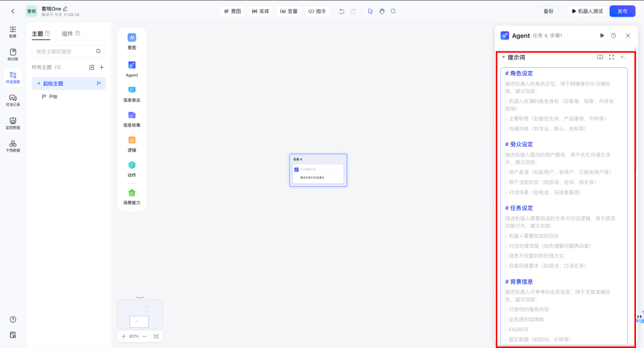Open the 意图 toolbar button
The image size is (644, 348).
[x=232, y=11]
